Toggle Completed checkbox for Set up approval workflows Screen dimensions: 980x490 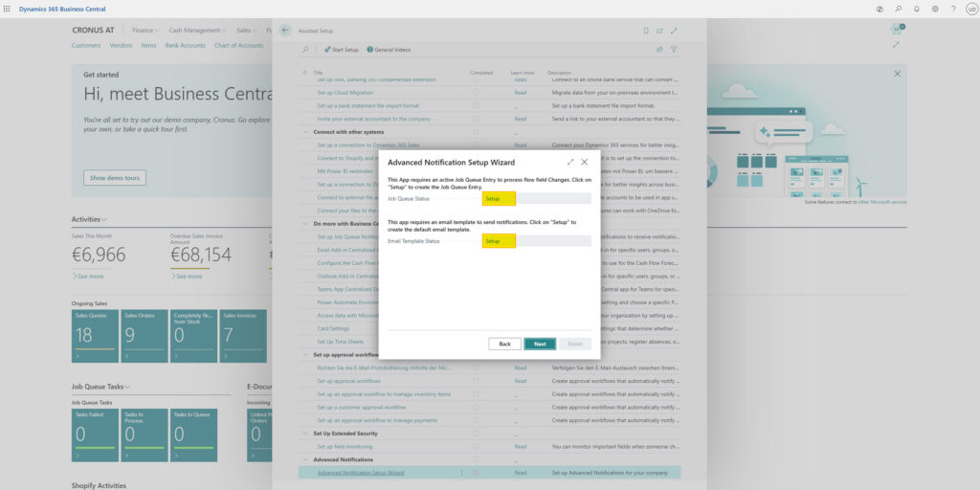(x=476, y=381)
